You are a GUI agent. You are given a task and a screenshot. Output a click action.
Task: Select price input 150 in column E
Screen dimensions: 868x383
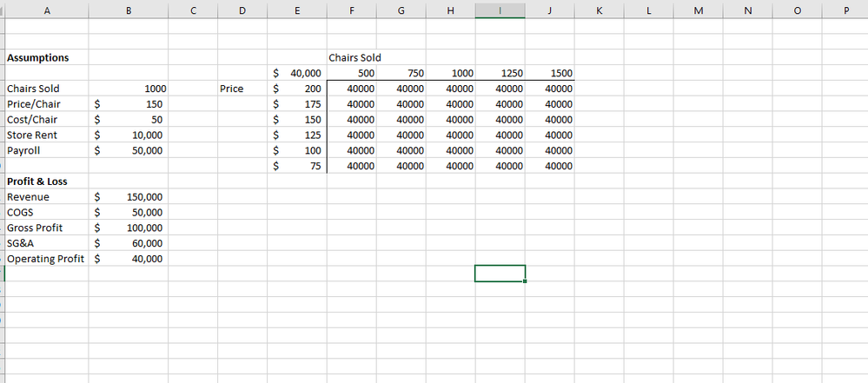(x=297, y=120)
